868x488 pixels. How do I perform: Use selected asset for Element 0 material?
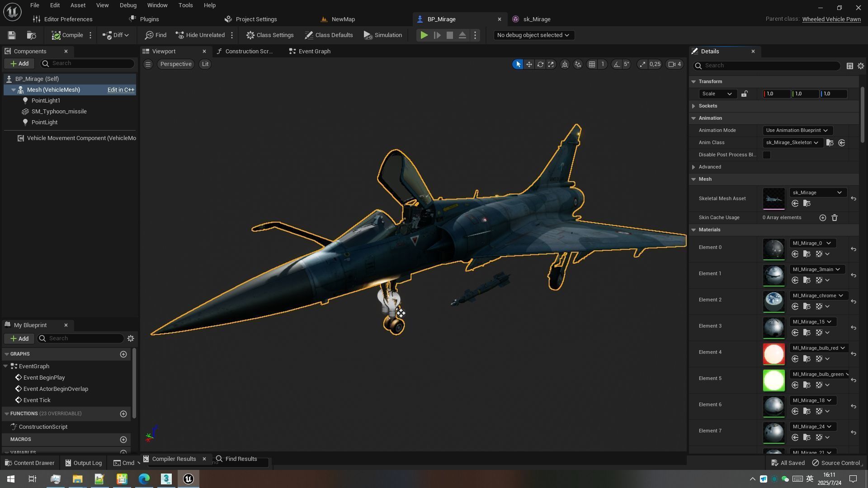(795, 254)
